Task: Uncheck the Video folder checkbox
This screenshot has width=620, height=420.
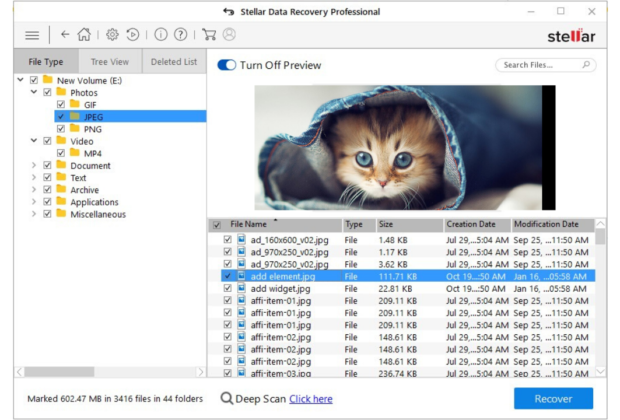Action: point(47,141)
